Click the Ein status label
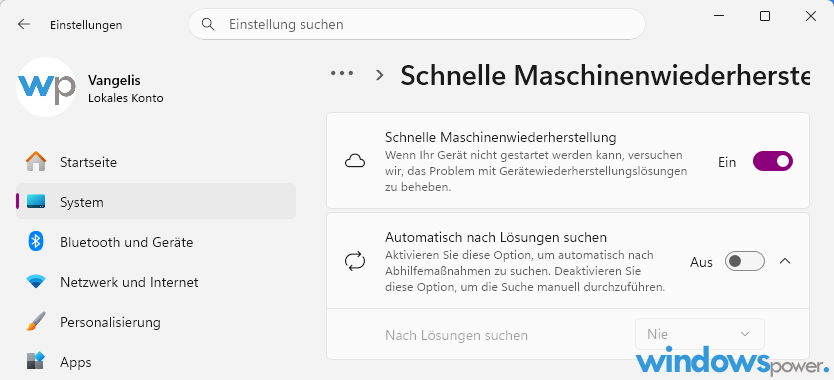834x380 pixels. tap(727, 162)
